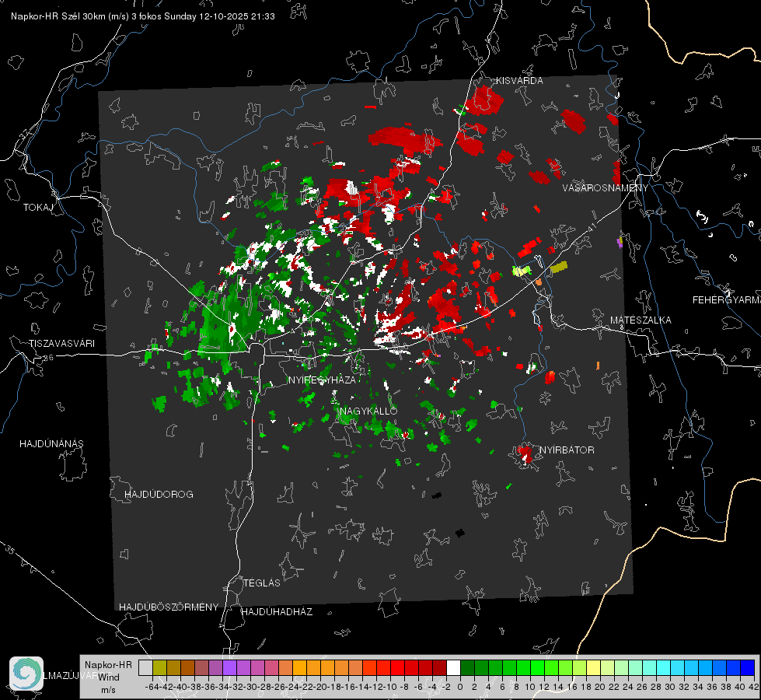The height and width of the screenshot is (700, 761).
Task: Click the -64 value on legend scale
Action: pos(152,687)
